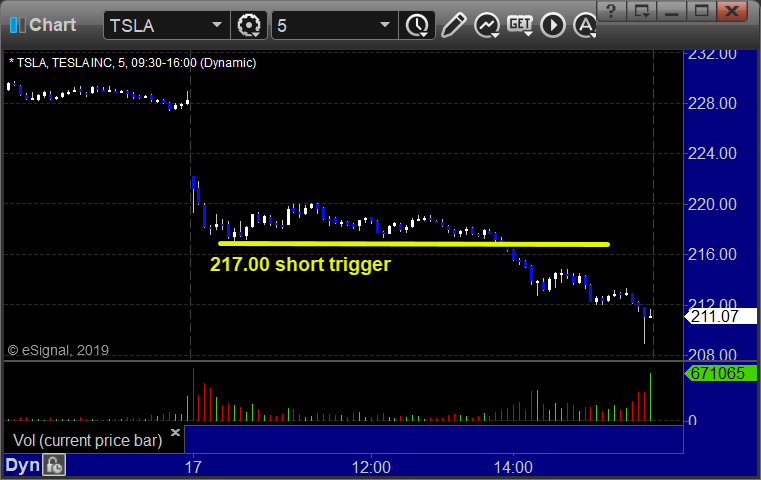Select the pencil drawing tools icon
The image size is (761, 480).
[x=453, y=25]
